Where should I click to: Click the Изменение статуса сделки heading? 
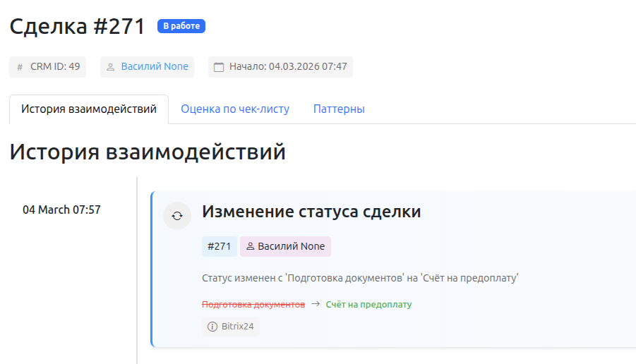coord(311,212)
